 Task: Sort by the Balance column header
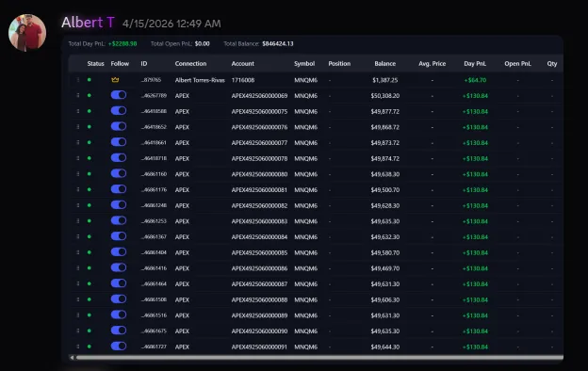click(x=385, y=64)
